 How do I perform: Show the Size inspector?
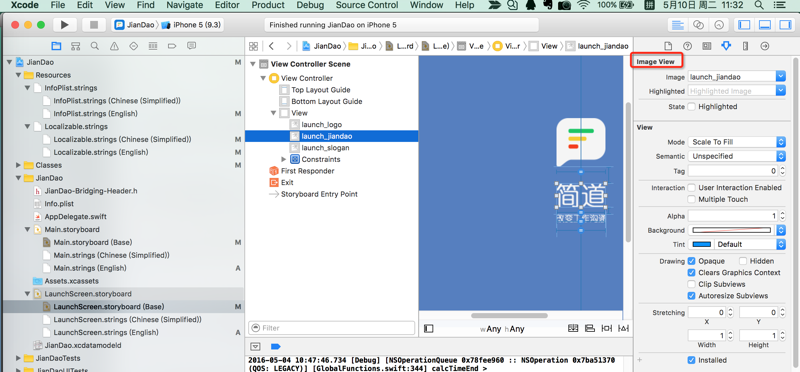click(745, 46)
